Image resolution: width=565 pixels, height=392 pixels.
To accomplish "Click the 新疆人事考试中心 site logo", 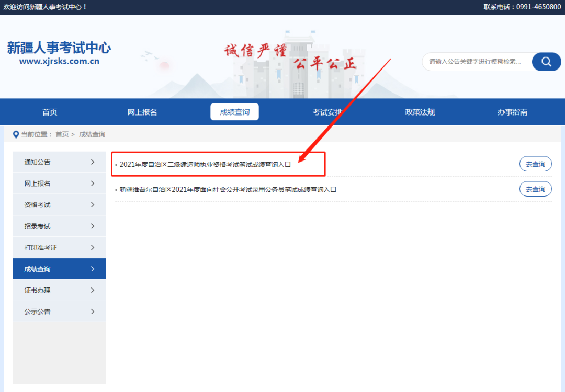I will 59,54.
